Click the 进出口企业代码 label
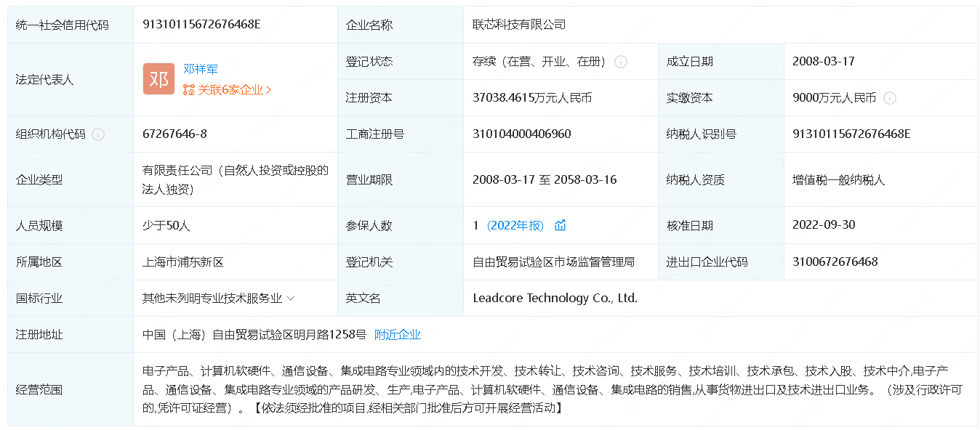 click(707, 262)
